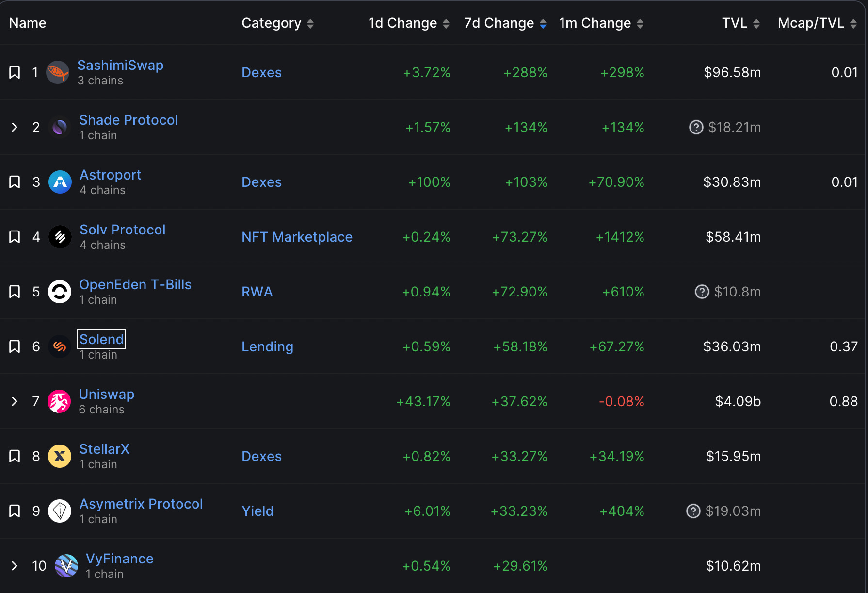This screenshot has width=868, height=593.
Task: Open the RWA category link
Action: pos(257,292)
